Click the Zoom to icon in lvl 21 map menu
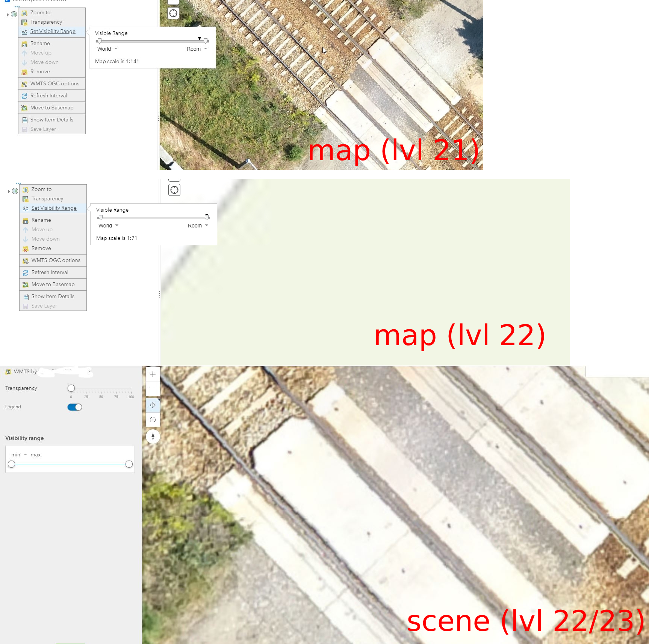 24,13
